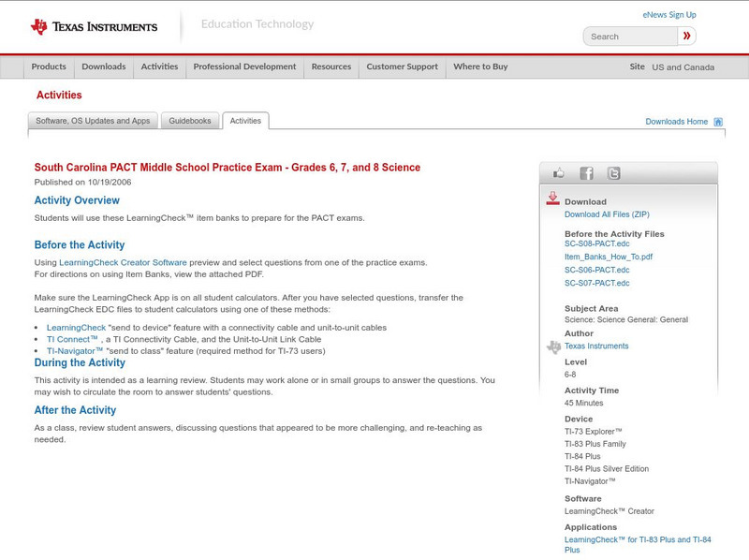Click inside the Search input field
Viewport: 749px width, 560px height.
click(627, 36)
